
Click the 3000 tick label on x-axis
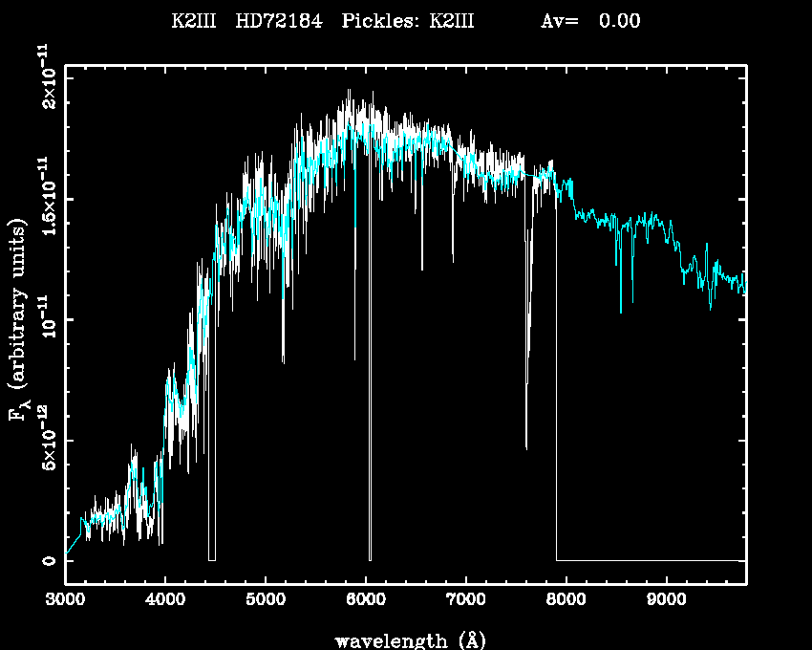tap(65, 600)
